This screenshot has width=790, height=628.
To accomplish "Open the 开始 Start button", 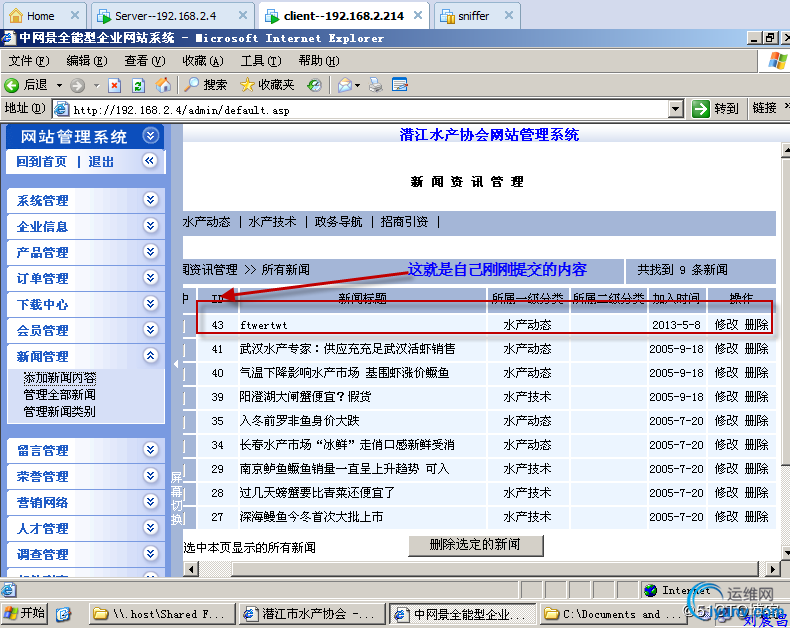I will (25, 613).
